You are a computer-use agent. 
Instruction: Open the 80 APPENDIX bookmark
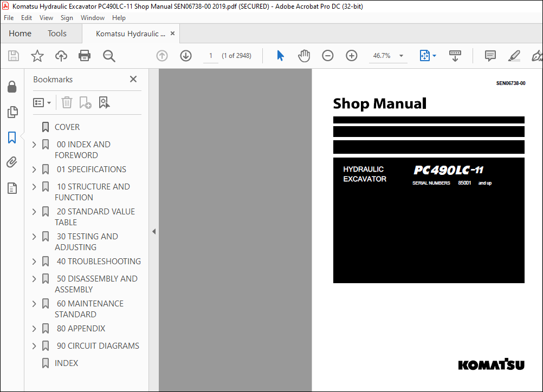[x=81, y=328]
